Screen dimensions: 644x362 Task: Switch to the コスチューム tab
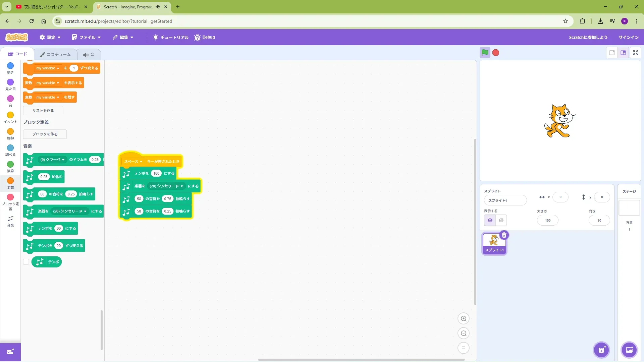(55, 54)
